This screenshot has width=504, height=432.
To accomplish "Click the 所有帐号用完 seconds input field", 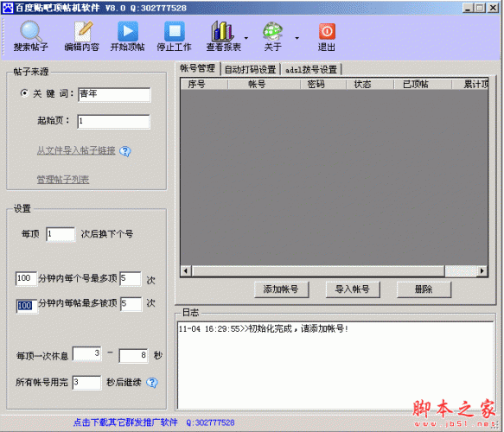I will point(86,382).
